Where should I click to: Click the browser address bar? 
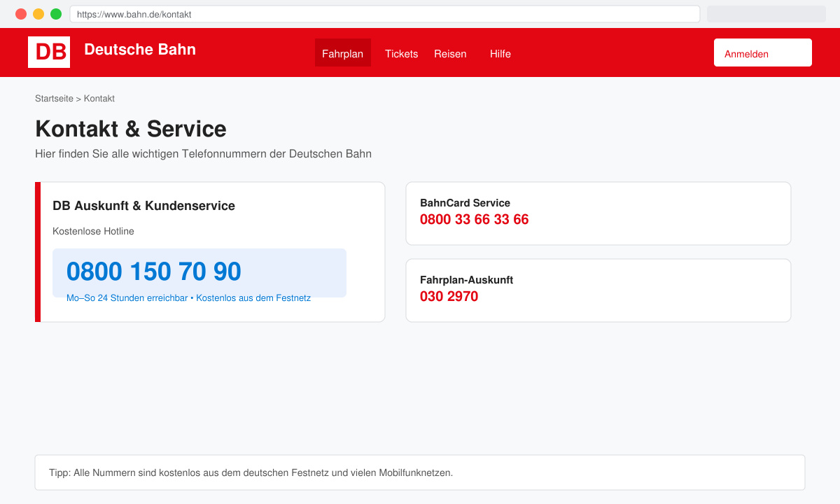pyautogui.click(x=385, y=14)
